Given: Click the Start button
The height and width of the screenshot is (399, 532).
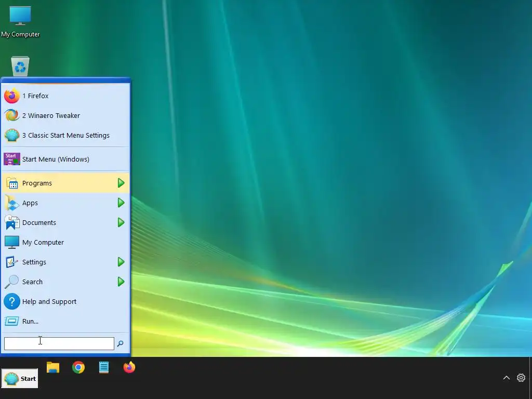Looking at the screenshot, I should 20,378.
